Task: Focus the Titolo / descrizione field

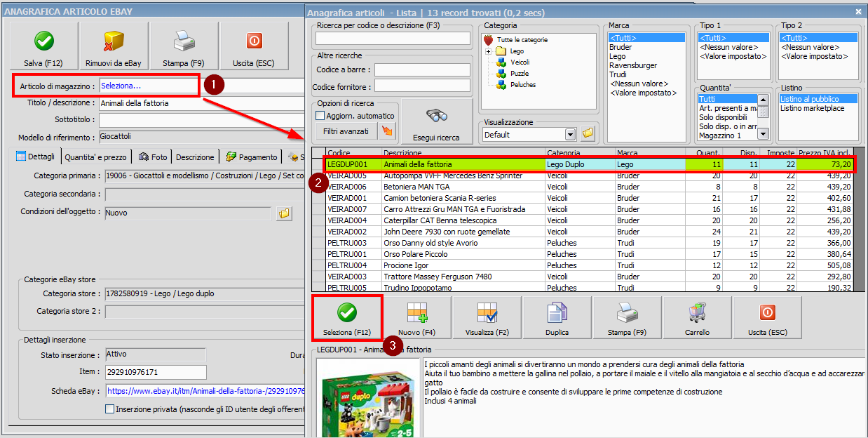Action: 202,103
